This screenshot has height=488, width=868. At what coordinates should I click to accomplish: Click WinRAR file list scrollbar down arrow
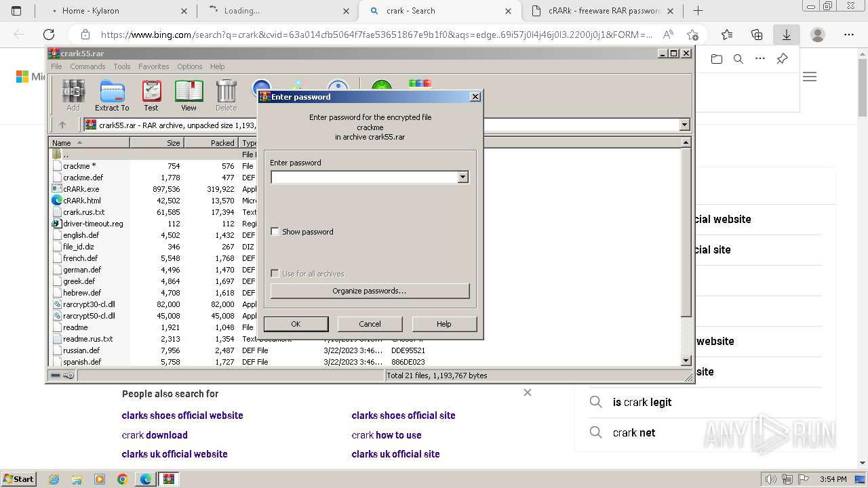point(686,361)
